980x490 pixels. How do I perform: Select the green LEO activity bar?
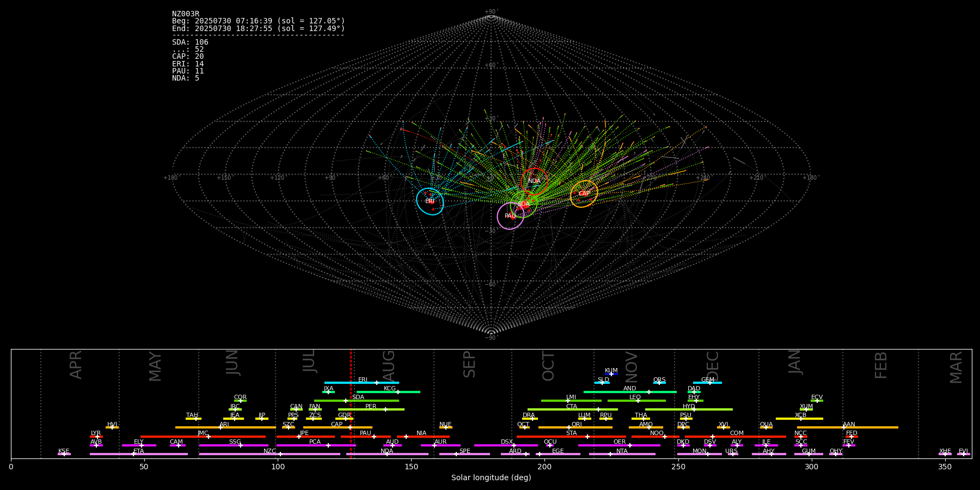coord(636,401)
